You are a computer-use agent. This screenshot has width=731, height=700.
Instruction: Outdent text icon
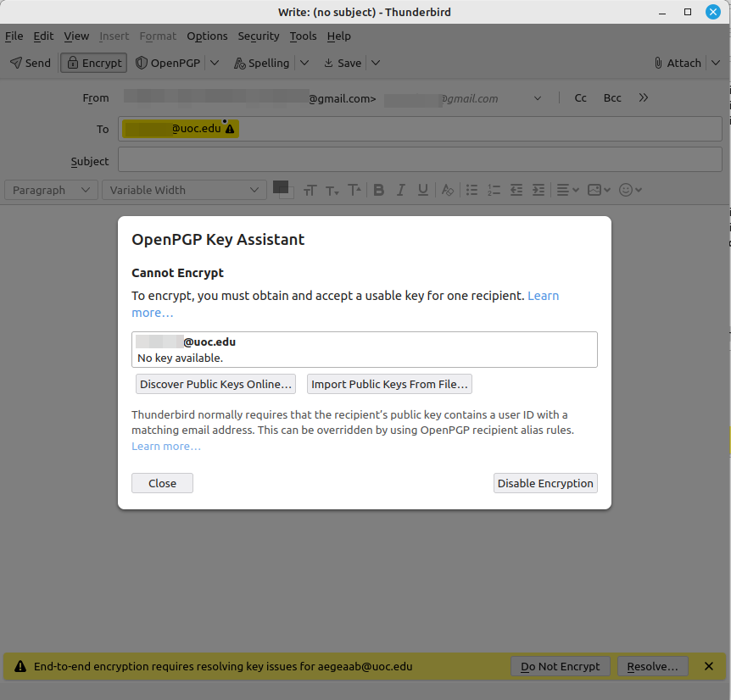pos(516,190)
